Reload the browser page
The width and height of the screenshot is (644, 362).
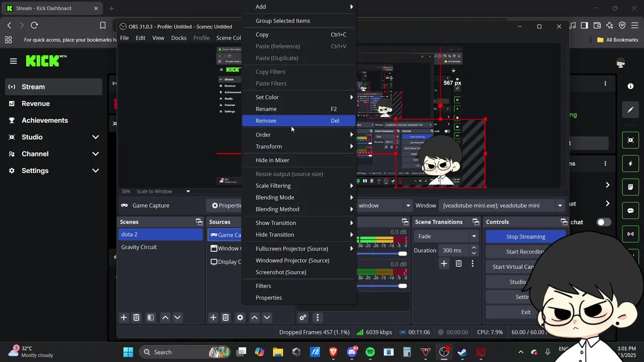click(34, 25)
